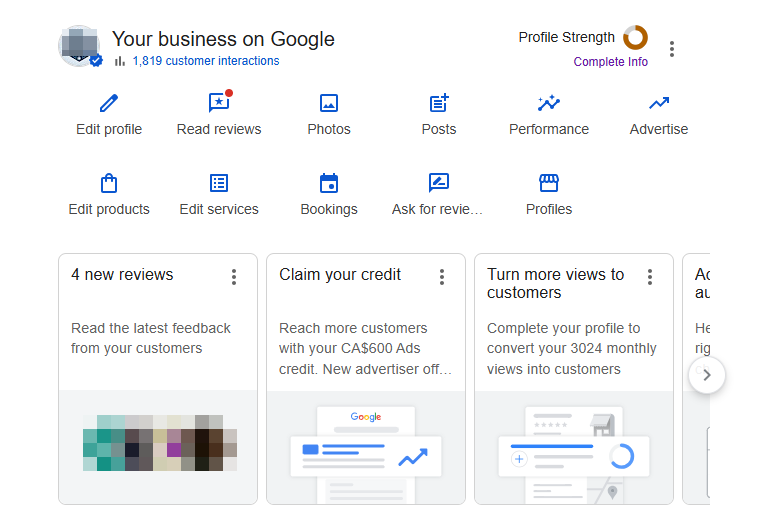Open the business profile three-dot menu
The height and width of the screenshot is (518, 778).
pos(672,49)
